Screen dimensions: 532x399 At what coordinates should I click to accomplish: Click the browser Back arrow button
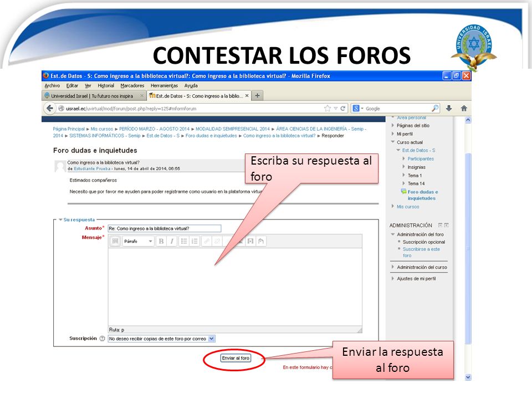tap(50, 108)
